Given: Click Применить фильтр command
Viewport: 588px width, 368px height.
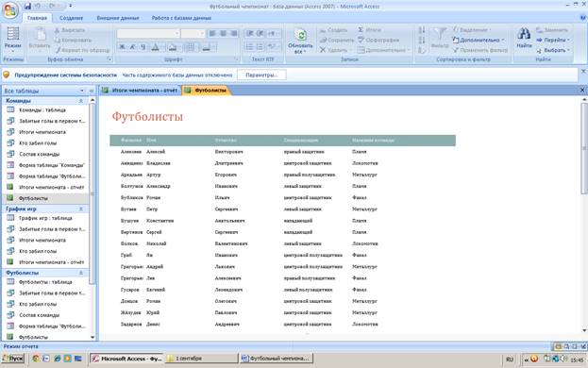Looking at the screenshot, I should pyautogui.click(x=480, y=50).
